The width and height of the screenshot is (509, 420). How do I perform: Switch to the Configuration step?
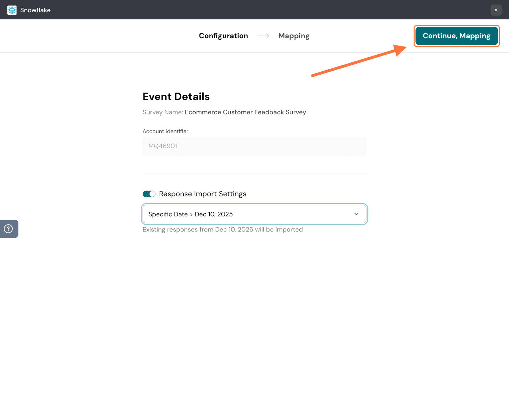pyautogui.click(x=223, y=36)
